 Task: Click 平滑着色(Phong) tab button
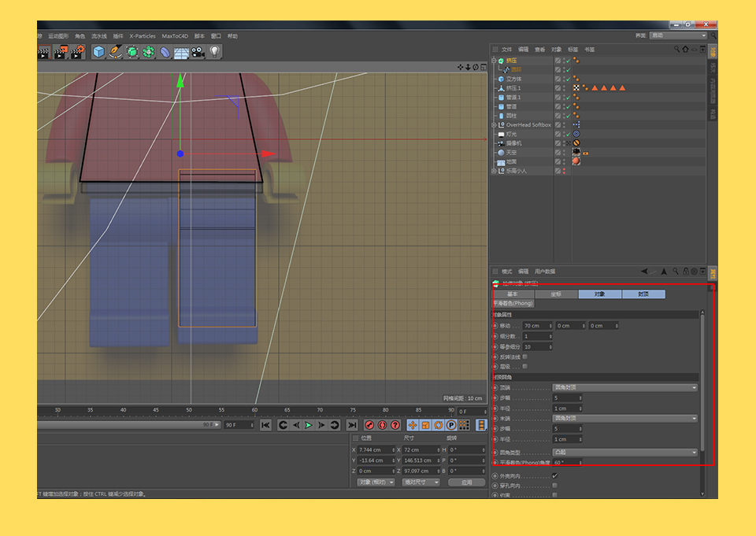(x=513, y=304)
